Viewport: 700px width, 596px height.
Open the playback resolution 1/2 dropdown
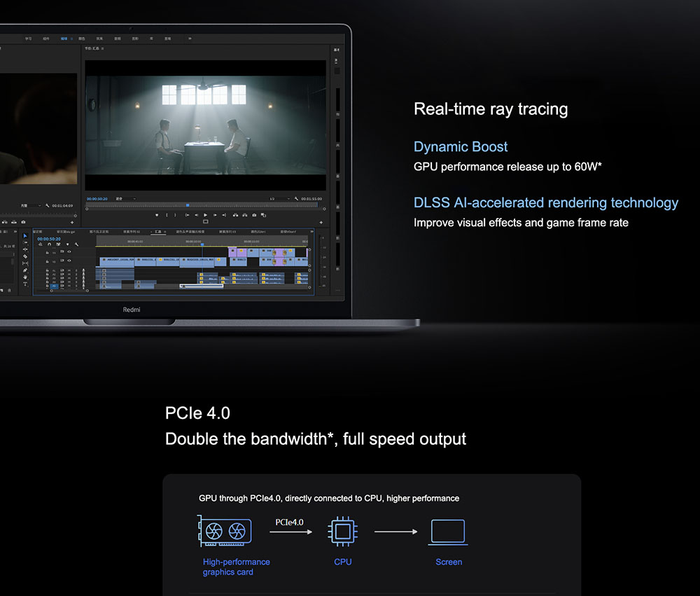(x=279, y=199)
